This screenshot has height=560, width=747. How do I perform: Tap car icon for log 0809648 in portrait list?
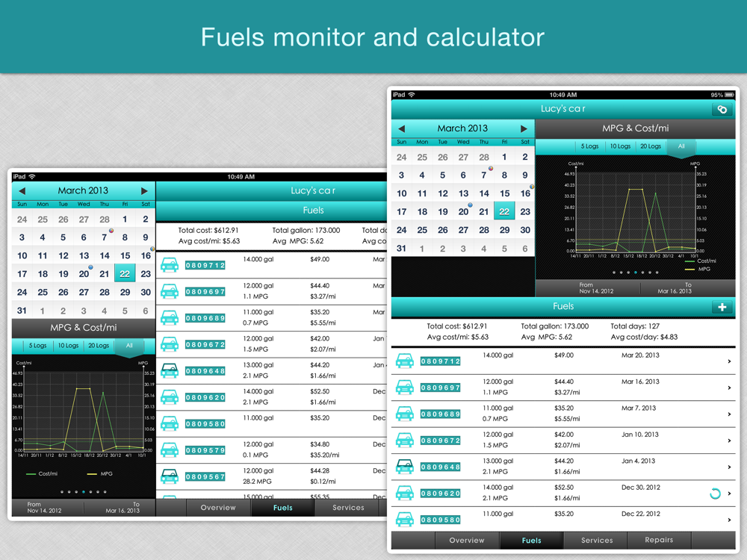coord(405,467)
